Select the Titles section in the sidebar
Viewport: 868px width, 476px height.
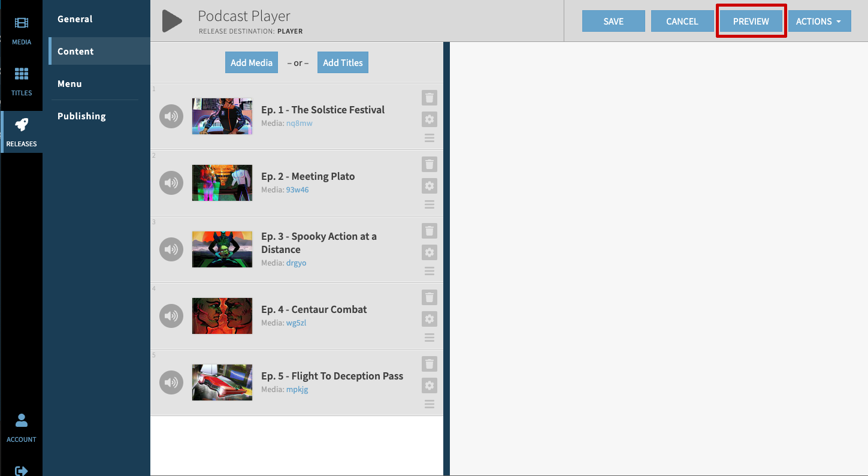click(21, 80)
